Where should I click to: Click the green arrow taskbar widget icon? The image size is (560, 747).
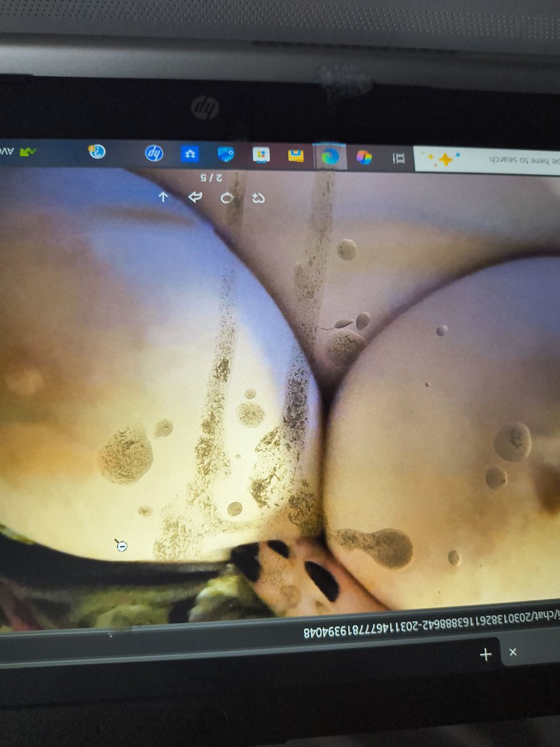(27, 151)
